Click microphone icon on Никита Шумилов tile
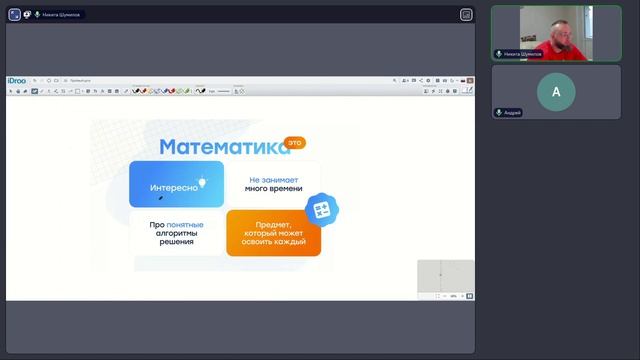This screenshot has height=360, width=640. point(499,54)
